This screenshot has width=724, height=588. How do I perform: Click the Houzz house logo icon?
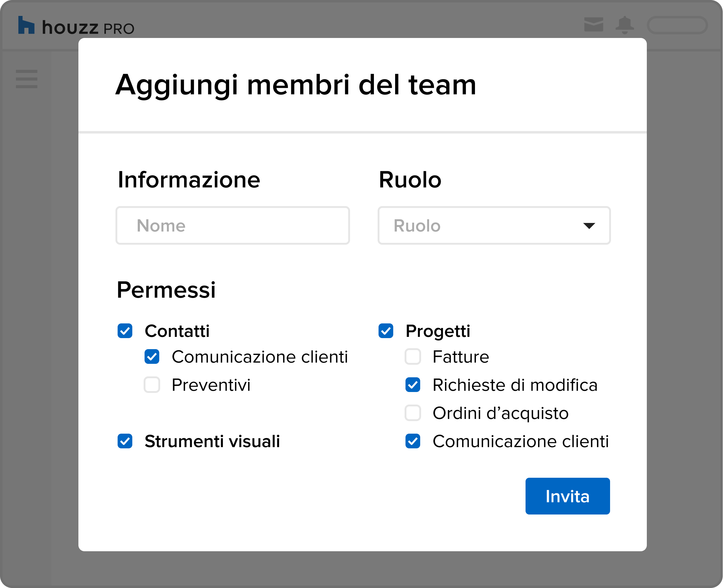pyautogui.click(x=26, y=25)
